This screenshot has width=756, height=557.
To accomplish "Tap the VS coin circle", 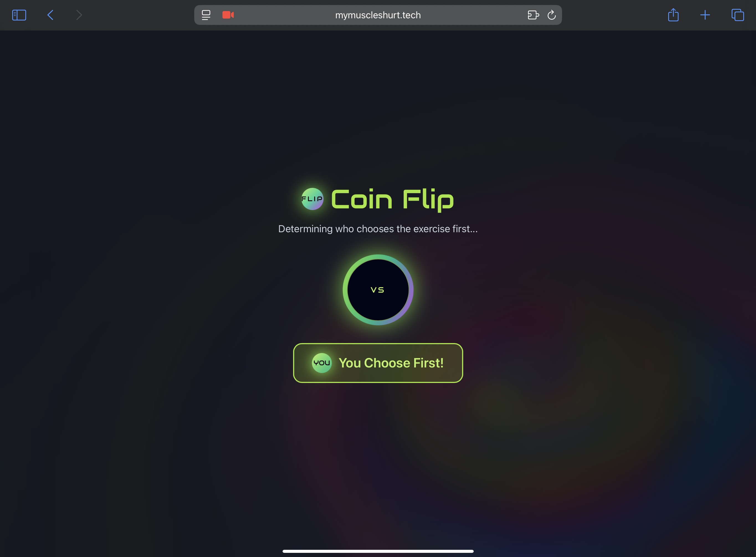I will point(378,290).
